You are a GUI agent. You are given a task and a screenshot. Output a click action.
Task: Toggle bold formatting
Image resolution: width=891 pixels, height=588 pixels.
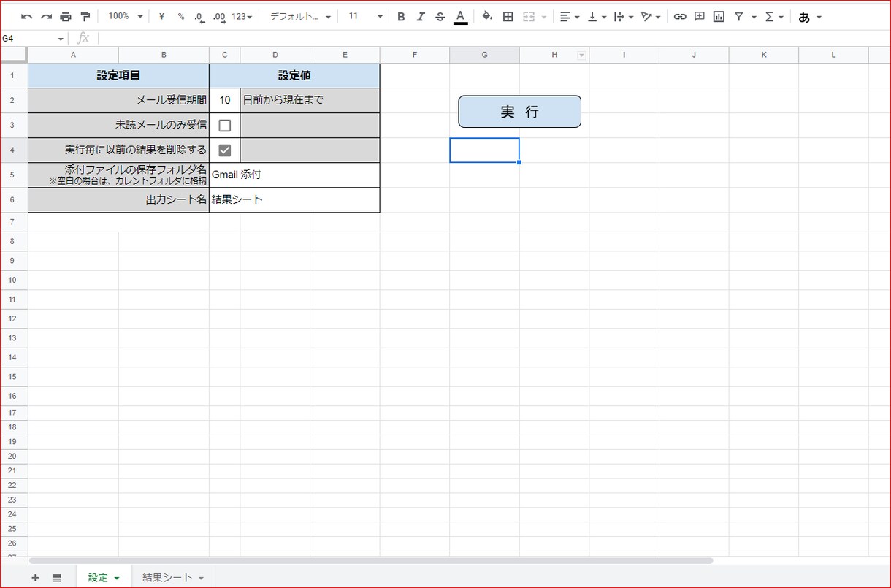point(401,16)
